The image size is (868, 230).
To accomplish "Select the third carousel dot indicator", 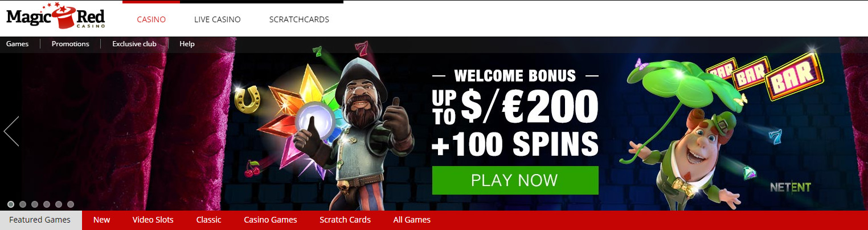I will coord(35,204).
